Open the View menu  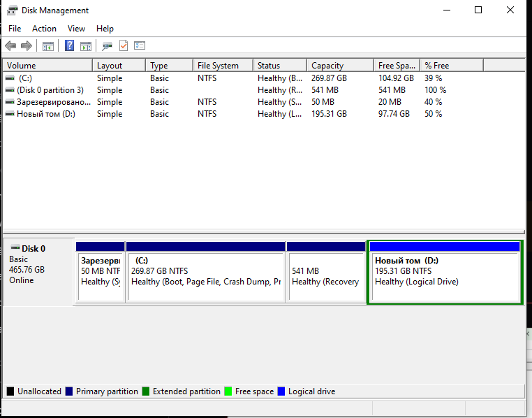(76, 29)
